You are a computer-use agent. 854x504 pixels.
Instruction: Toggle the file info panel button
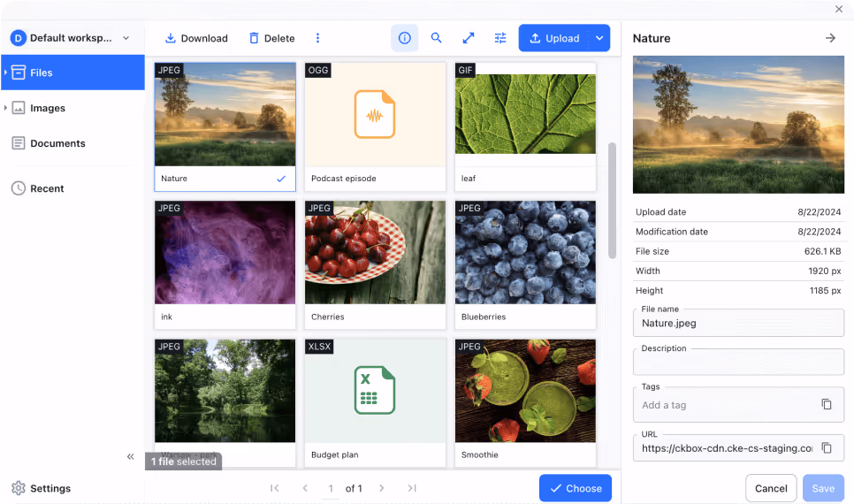(x=405, y=38)
